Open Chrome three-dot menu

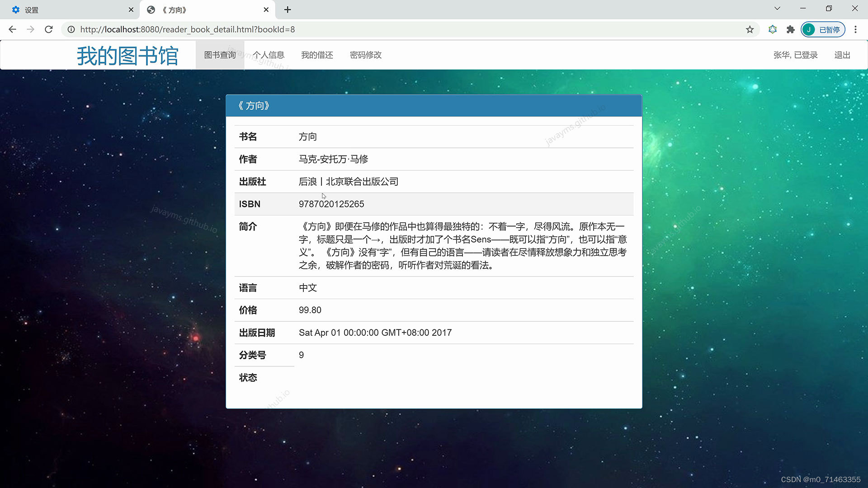tap(855, 29)
